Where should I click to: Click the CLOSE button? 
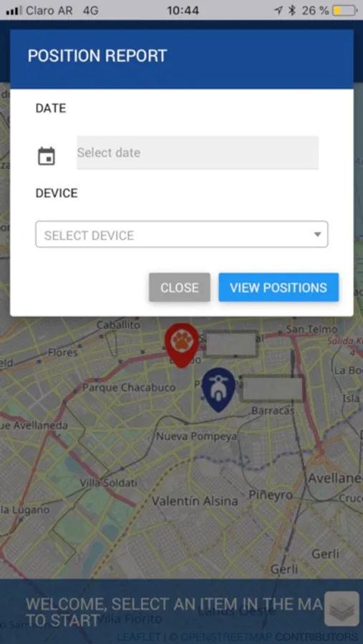[x=180, y=288]
